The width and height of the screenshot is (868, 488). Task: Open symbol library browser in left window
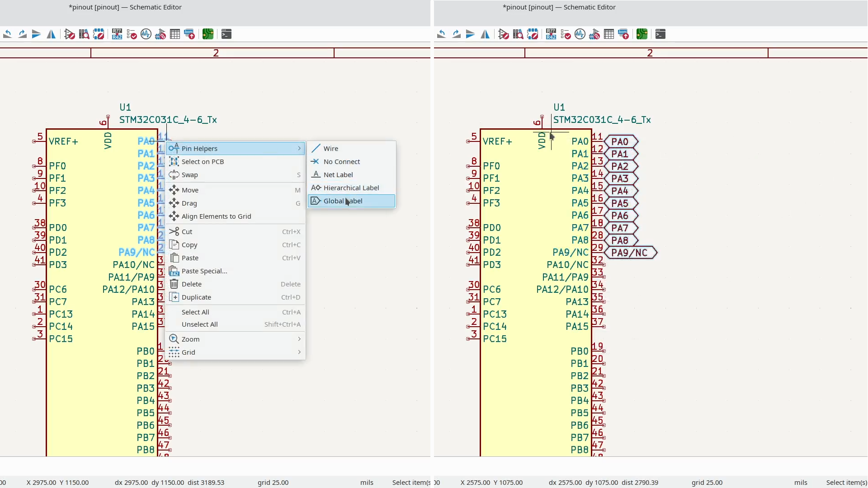84,34
